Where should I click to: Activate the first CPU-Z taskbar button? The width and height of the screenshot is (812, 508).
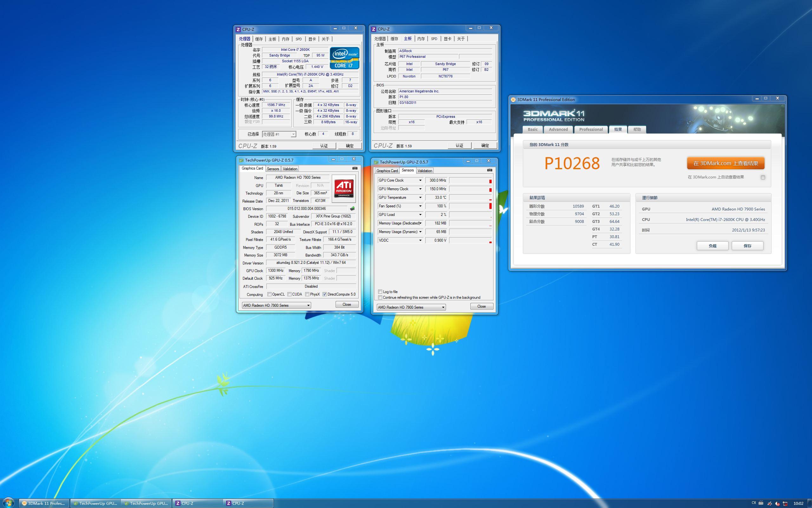[198, 503]
